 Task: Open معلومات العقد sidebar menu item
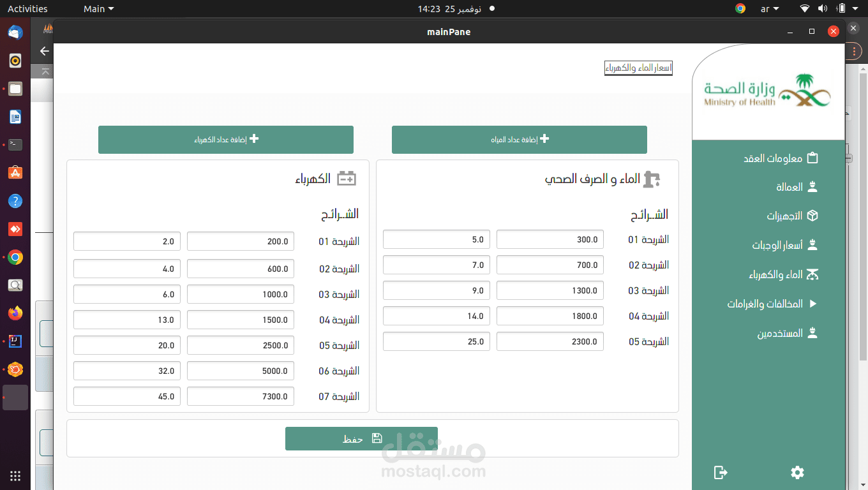tap(768, 158)
